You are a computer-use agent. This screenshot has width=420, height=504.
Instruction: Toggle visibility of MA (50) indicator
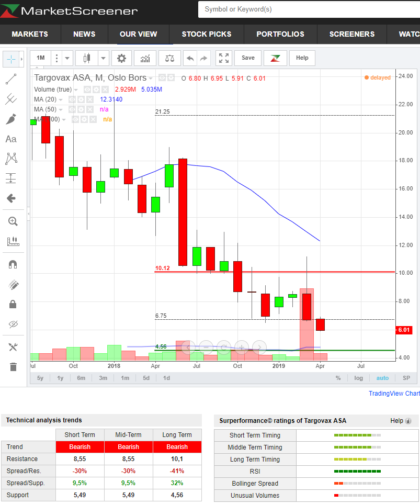[x=72, y=109]
